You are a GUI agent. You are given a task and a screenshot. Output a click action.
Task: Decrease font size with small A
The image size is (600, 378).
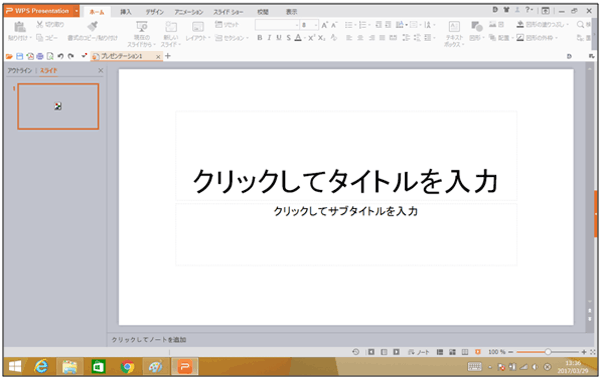tap(334, 25)
